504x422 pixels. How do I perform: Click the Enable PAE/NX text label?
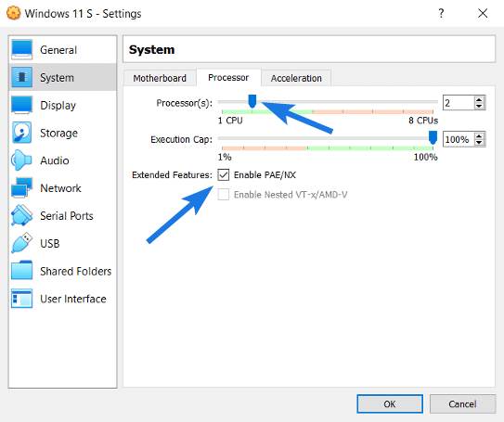coord(265,174)
